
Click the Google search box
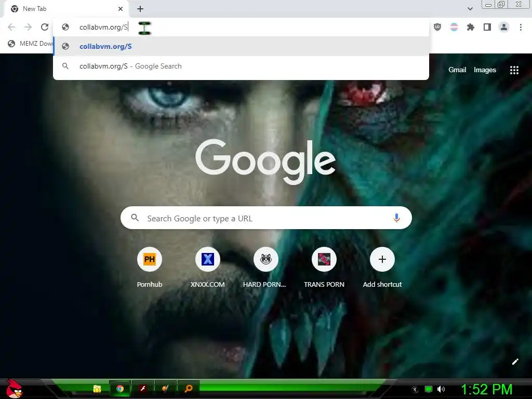pos(266,218)
